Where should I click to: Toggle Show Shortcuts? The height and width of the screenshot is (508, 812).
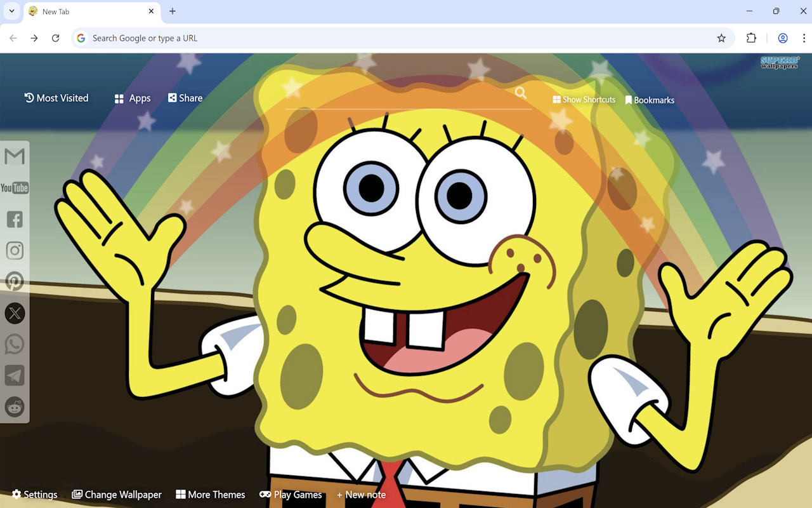point(583,99)
